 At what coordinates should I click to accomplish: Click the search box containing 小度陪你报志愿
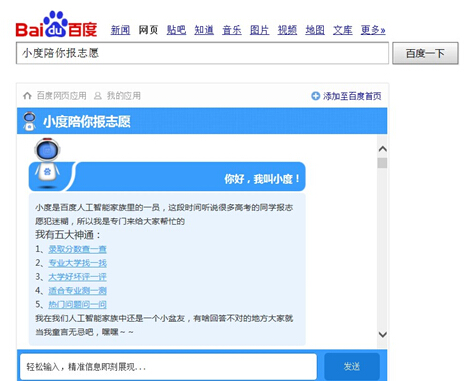tap(202, 53)
